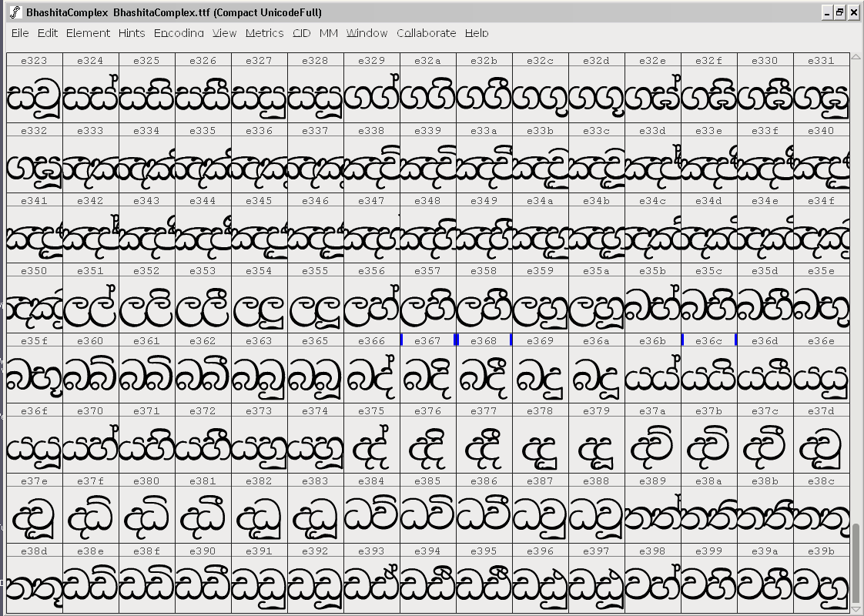Open the Encoding menu

coord(179,33)
